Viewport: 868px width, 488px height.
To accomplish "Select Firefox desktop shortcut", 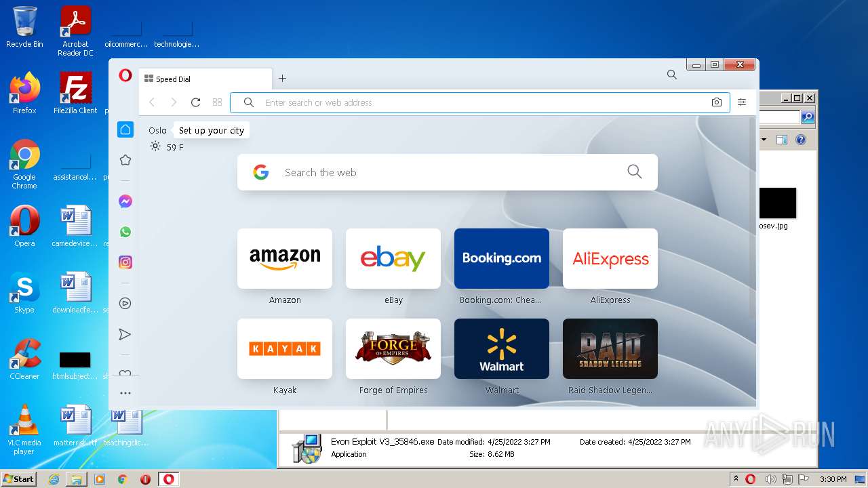I will [24, 94].
